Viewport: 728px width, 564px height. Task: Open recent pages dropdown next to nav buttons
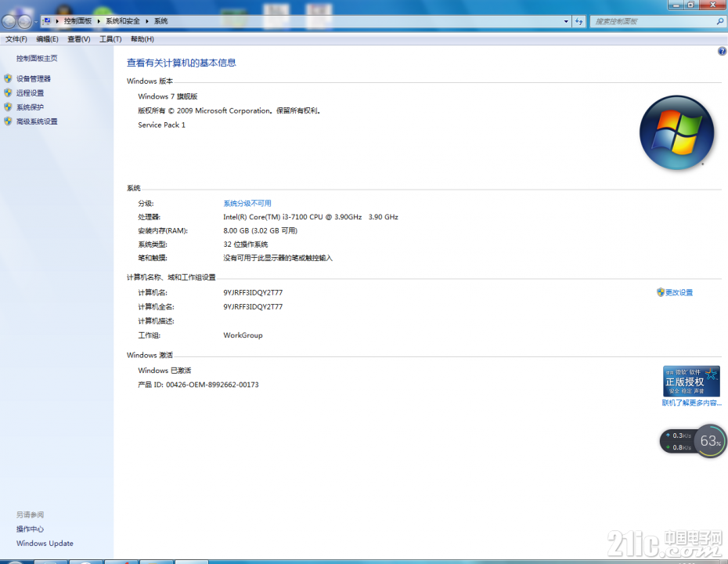pyautogui.click(x=36, y=22)
